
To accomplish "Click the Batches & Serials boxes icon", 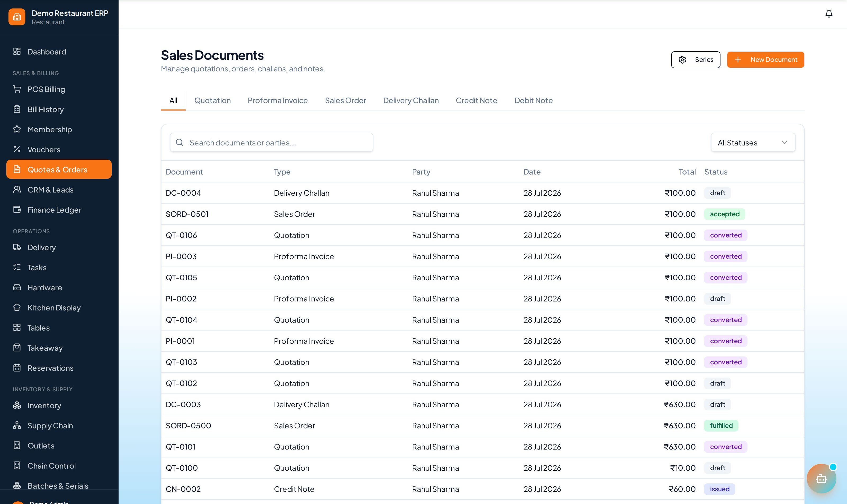I will 17,486.
